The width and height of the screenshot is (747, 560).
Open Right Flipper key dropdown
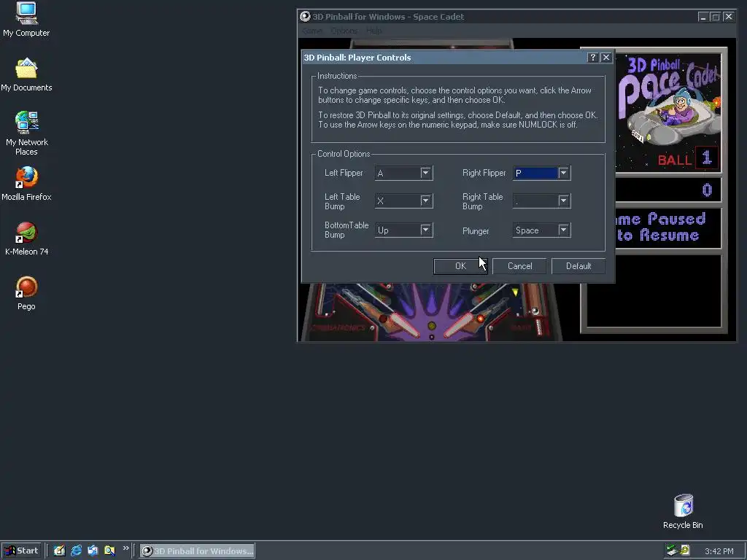[x=564, y=173]
